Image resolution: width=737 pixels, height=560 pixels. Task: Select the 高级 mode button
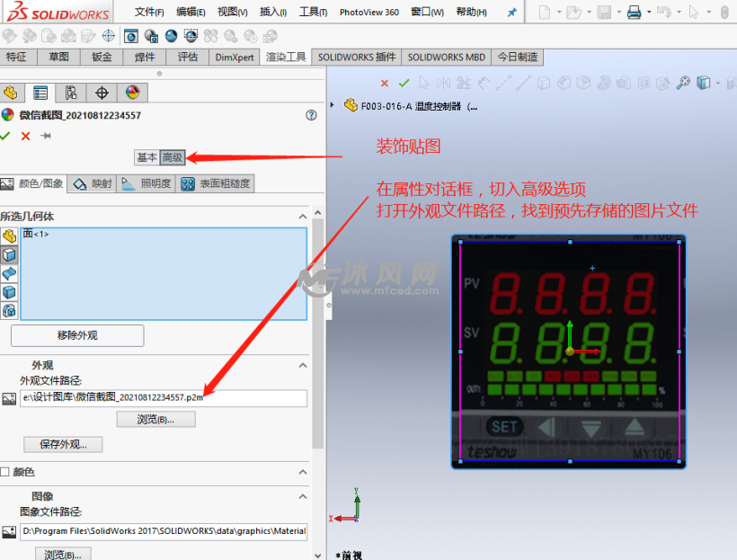pyautogui.click(x=173, y=157)
